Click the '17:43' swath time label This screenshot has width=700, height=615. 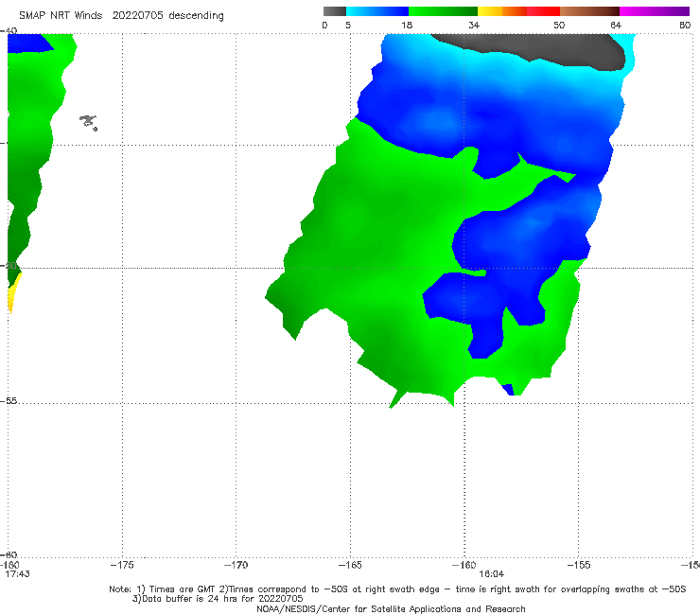(17, 574)
